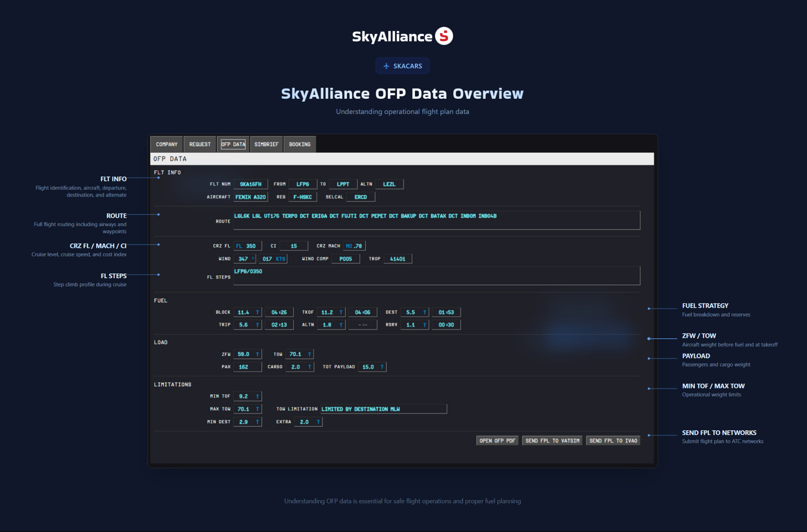807x532 pixels.
Task: Select the FROM field showing LFPG
Action: [x=302, y=184]
